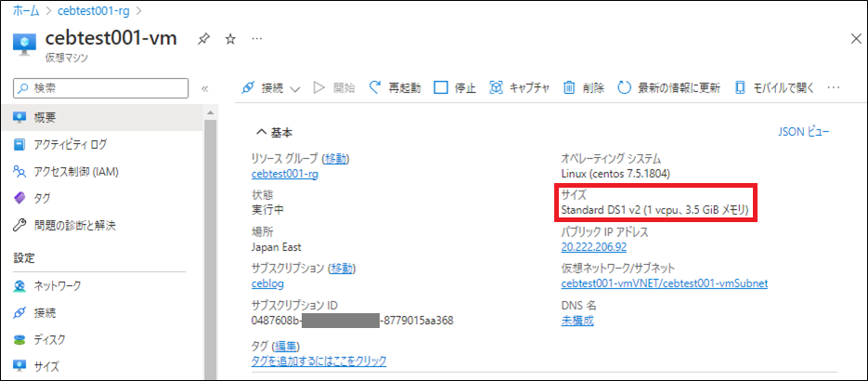The width and height of the screenshot is (868, 381).
Task: Collapse the sidebar with double chevron
Action: (203, 88)
